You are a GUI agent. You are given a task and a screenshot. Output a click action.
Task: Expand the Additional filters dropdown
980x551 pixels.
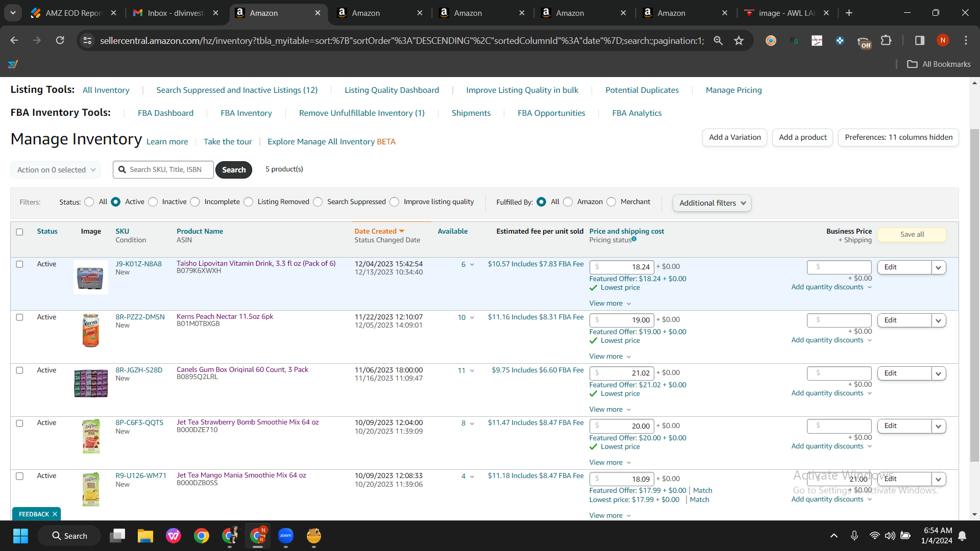point(712,203)
